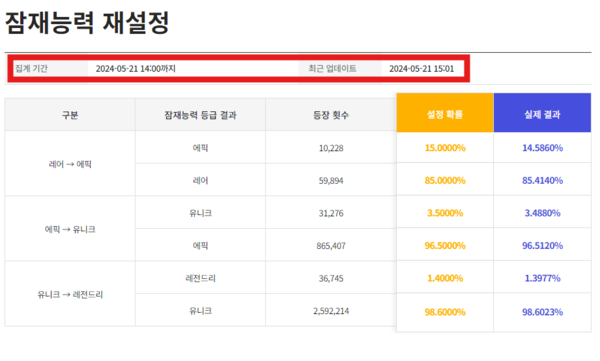Click the 1.3977% actual result
This screenshot has height=361, width=600.
543,278
